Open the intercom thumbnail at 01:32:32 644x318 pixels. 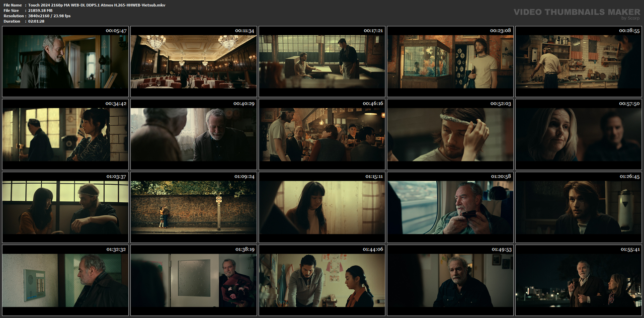(x=65, y=280)
